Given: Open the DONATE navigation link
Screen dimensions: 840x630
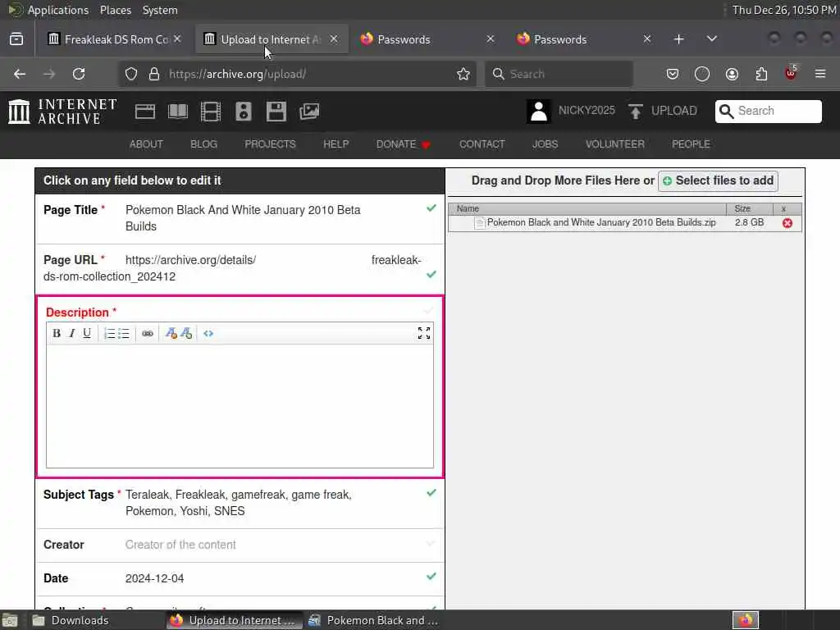Looking at the screenshot, I should [403, 144].
